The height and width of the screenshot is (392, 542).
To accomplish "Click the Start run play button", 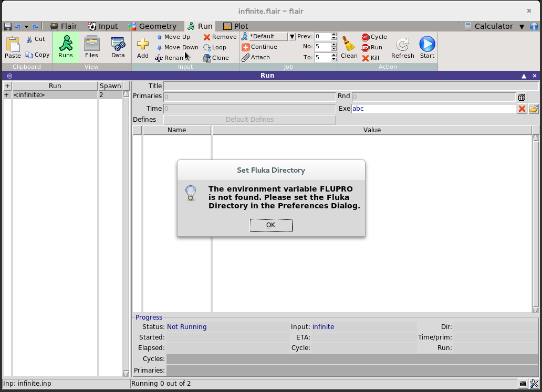I will (427, 47).
